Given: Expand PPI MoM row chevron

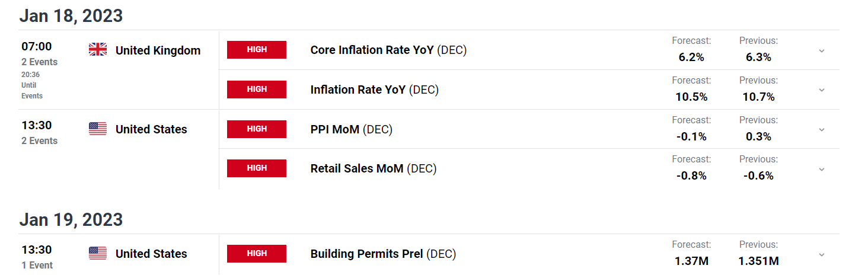Looking at the screenshot, I should tap(822, 130).
